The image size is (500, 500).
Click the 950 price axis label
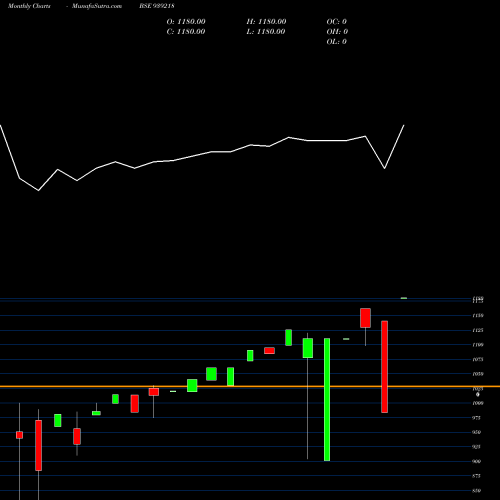(x=477, y=432)
